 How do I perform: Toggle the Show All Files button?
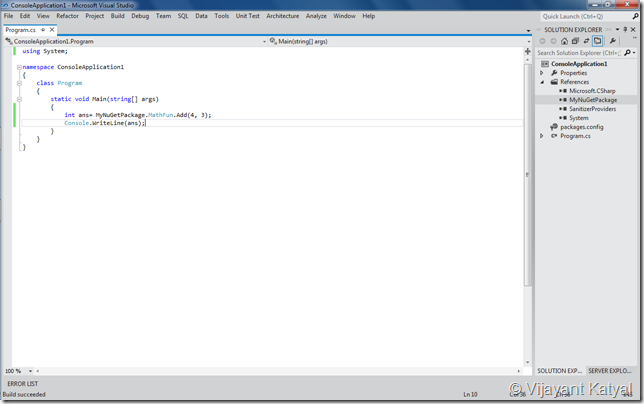coord(598,41)
